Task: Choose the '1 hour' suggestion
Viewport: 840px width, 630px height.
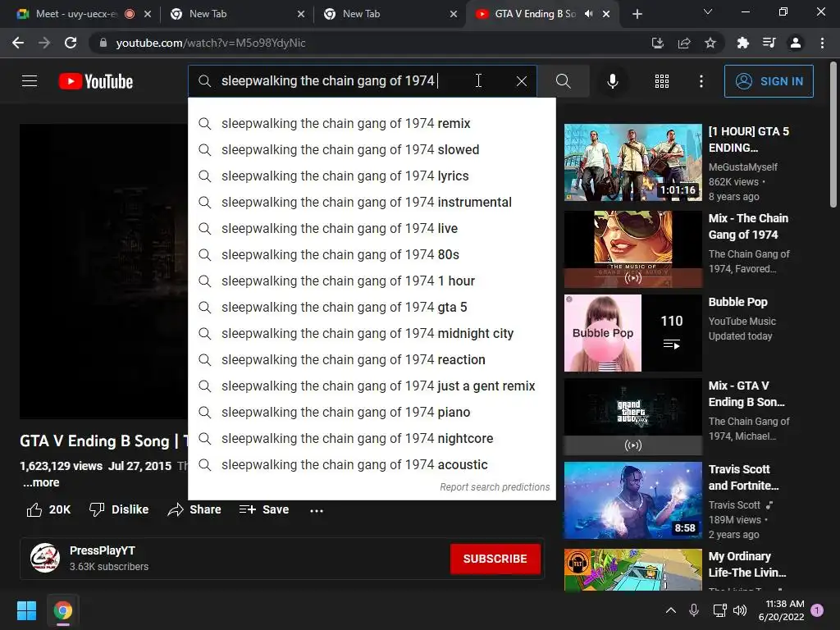Action: tap(372, 281)
